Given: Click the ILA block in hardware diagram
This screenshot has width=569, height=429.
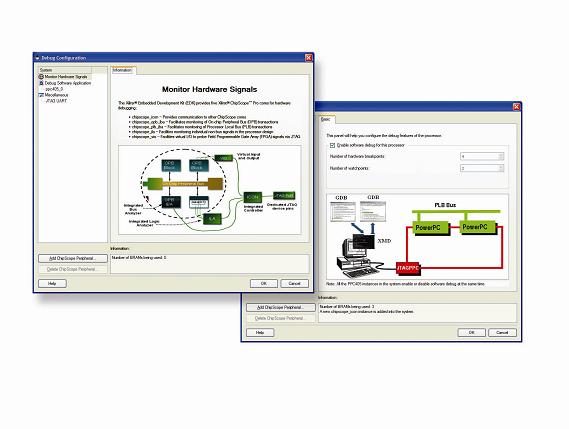Looking at the screenshot, I should 212,219.
